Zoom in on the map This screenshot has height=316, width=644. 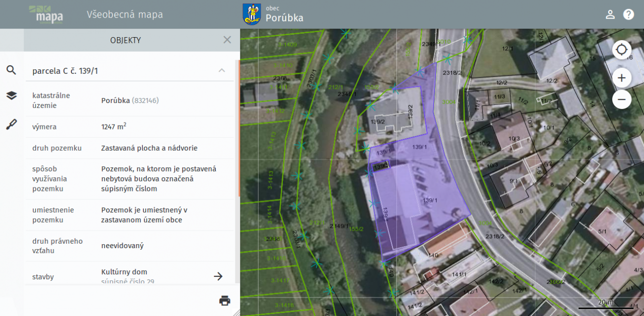(621, 78)
